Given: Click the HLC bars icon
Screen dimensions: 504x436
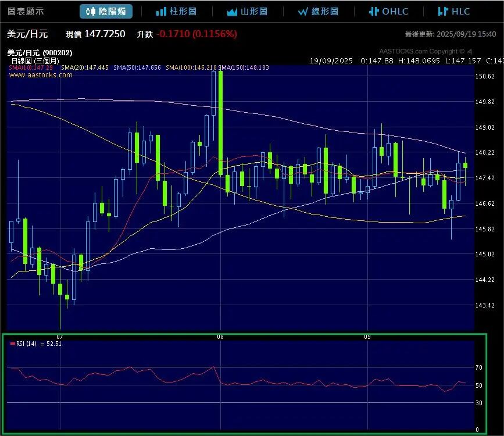Looking at the screenshot, I should (443, 12).
